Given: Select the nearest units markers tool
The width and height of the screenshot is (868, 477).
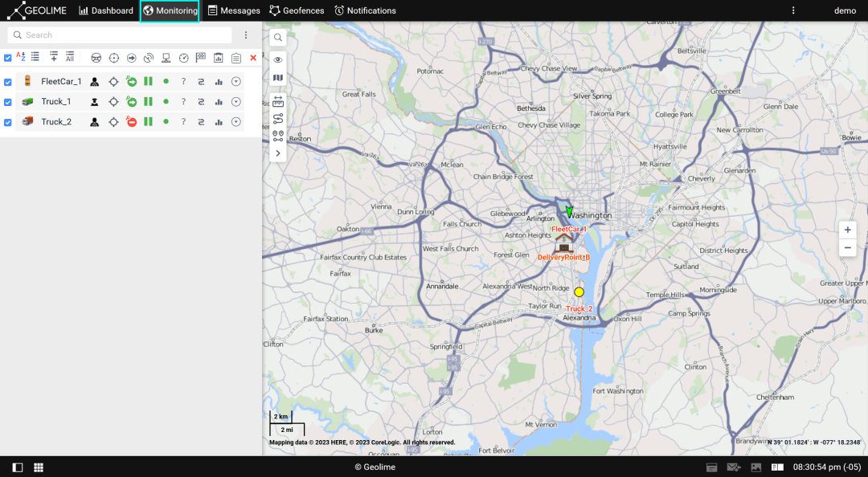Looking at the screenshot, I should point(278,136).
